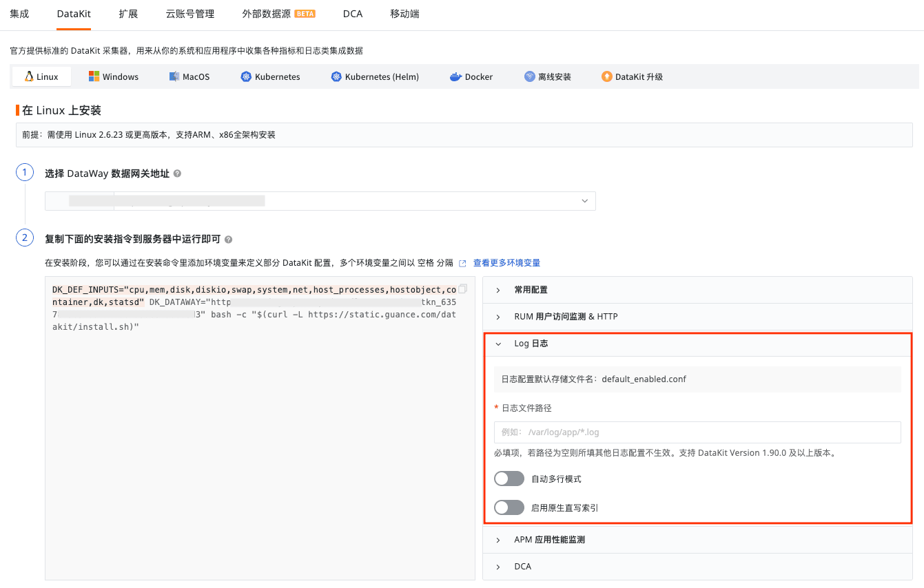
Task: Click the Kubernetes wheel icon
Action: 246,76
